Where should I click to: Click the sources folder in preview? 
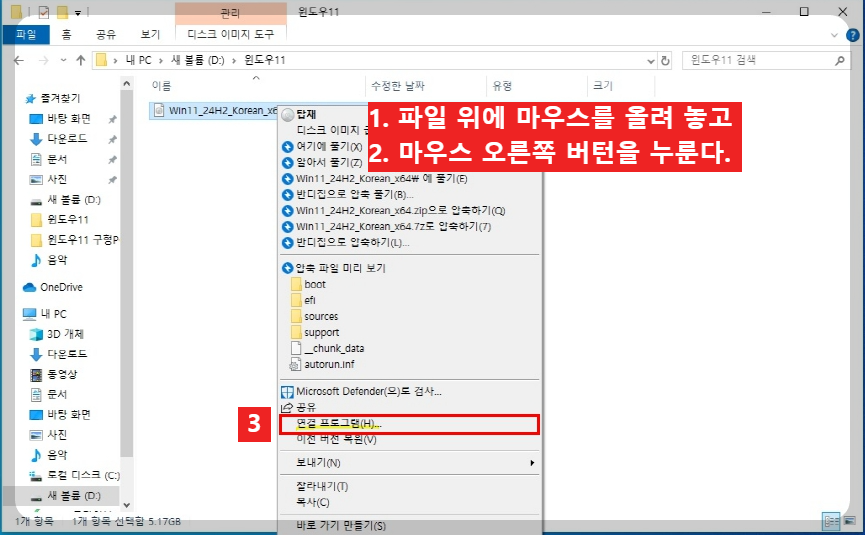[x=321, y=316]
